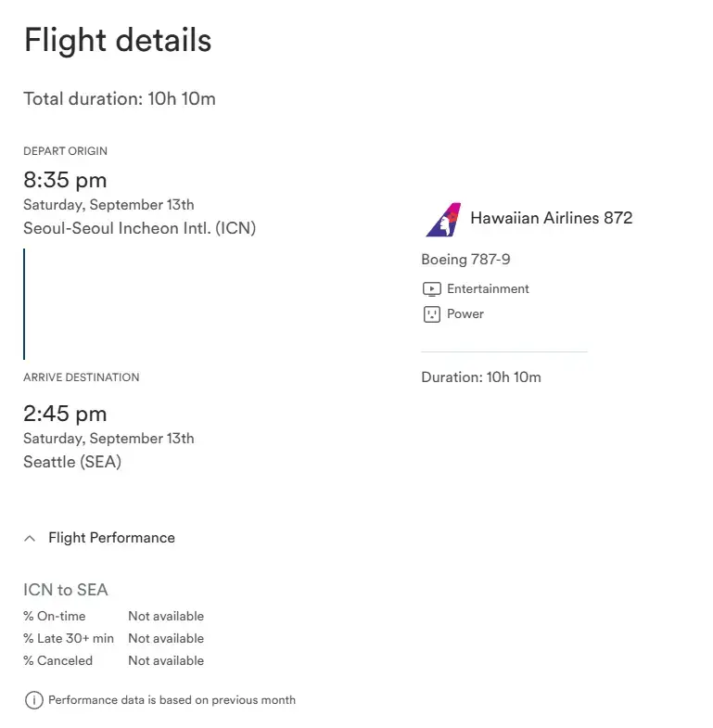Click the Duration: 10h 10m segment label
713x728 pixels.
481,377
